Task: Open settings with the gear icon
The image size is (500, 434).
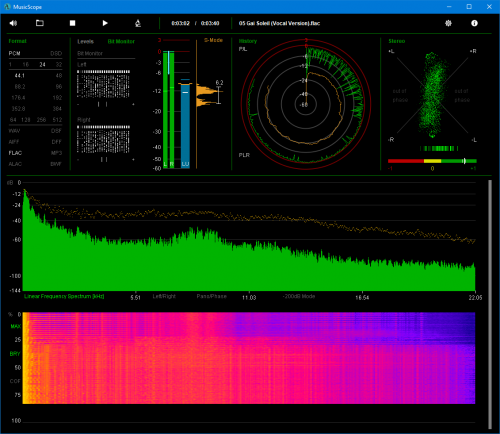Action: [448, 23]
